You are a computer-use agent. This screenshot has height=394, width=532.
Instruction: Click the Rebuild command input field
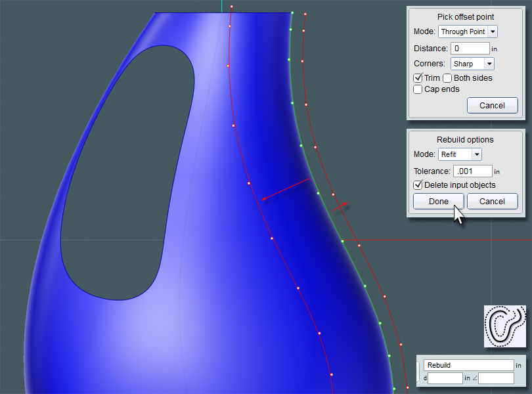tap(468, 365)
